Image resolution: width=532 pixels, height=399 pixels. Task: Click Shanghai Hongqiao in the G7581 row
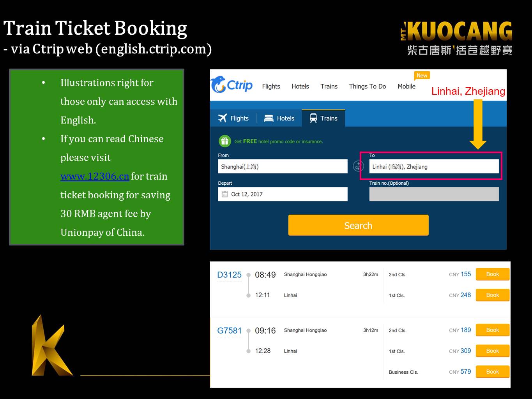[305, 330]
